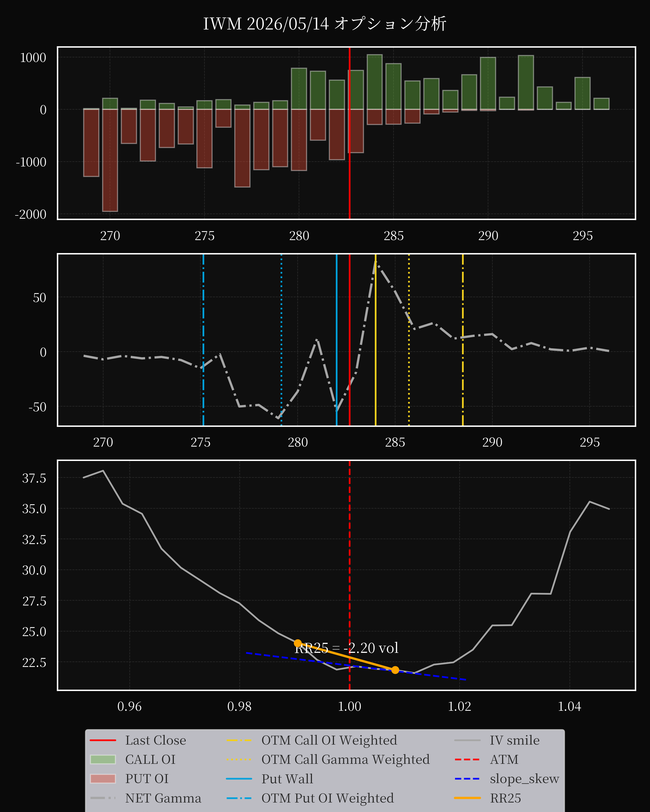Click the '50' y-axis label in gamma chart
Screen dimensions: 650x812
40,297
